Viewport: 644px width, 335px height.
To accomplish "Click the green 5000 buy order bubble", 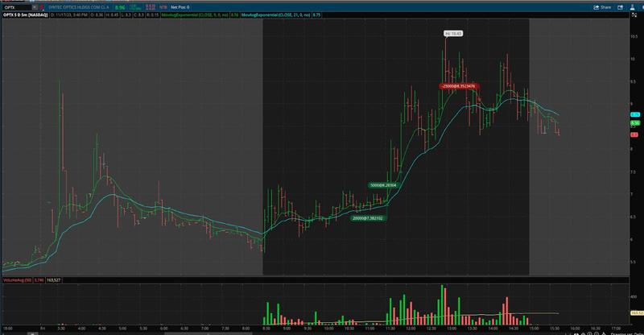I will pyautogui.click(x=383, y=185).
